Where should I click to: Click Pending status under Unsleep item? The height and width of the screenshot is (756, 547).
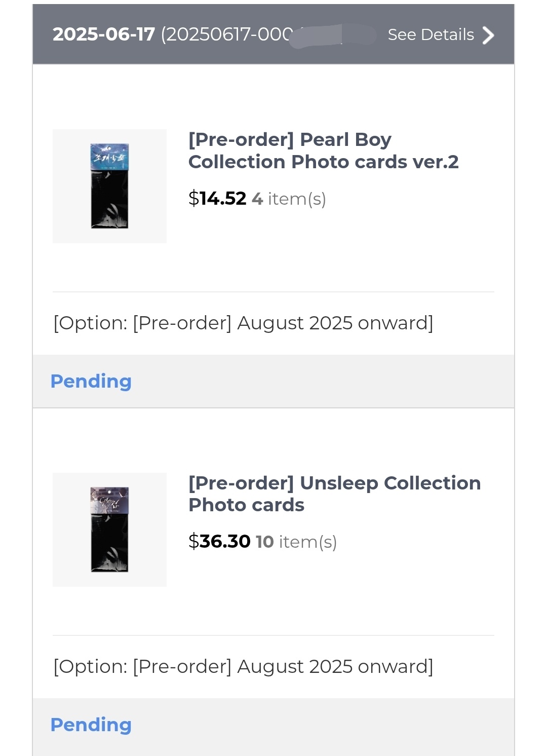91,725
